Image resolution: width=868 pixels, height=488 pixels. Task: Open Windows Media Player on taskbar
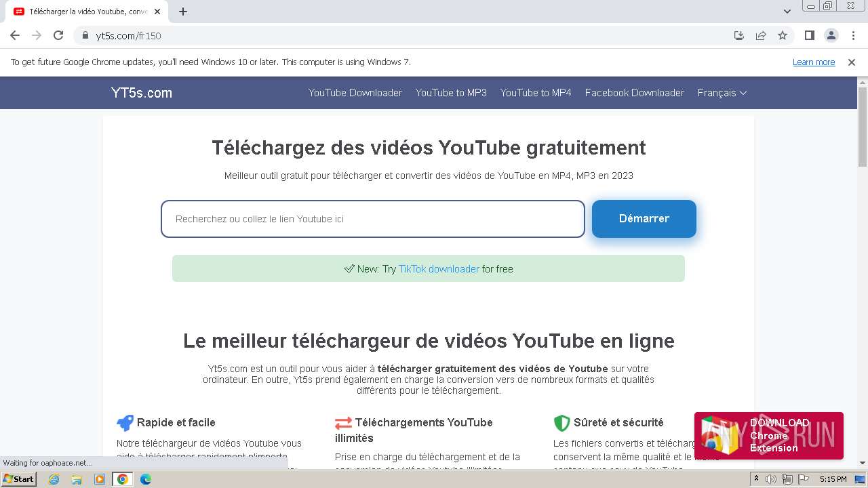(x=100, y=479)
